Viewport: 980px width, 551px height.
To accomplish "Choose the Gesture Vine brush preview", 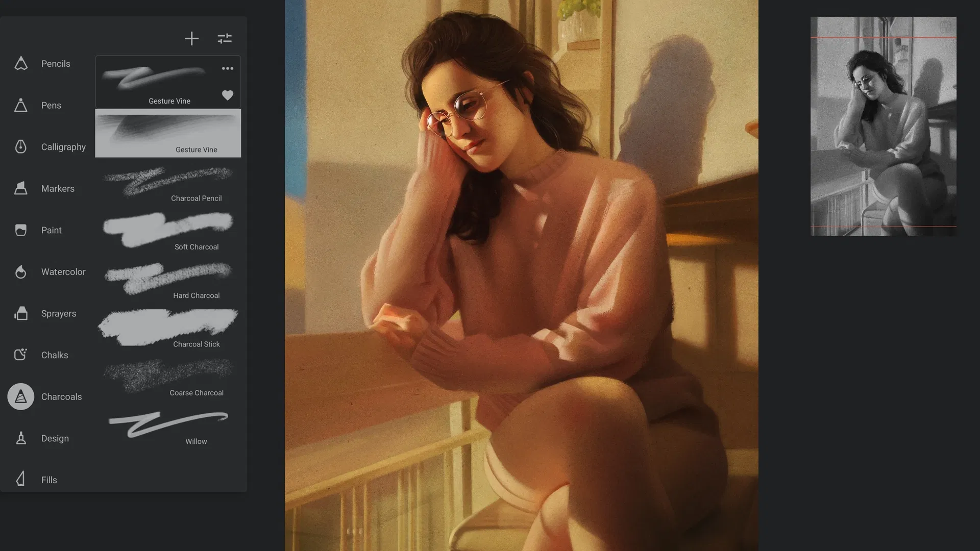I will click(x=168, y=82).
